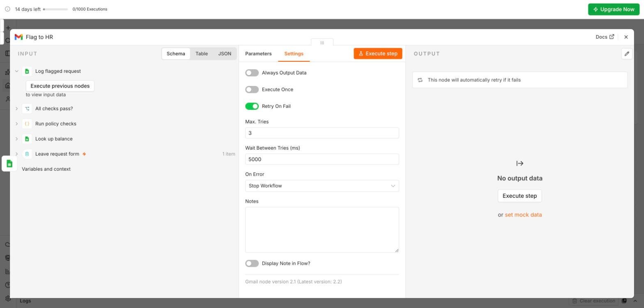Image resolution: width=644 pixels, height=308 pixels.
Task: Click the Clear execution button in Logs
Action: [x=593, y=301]
